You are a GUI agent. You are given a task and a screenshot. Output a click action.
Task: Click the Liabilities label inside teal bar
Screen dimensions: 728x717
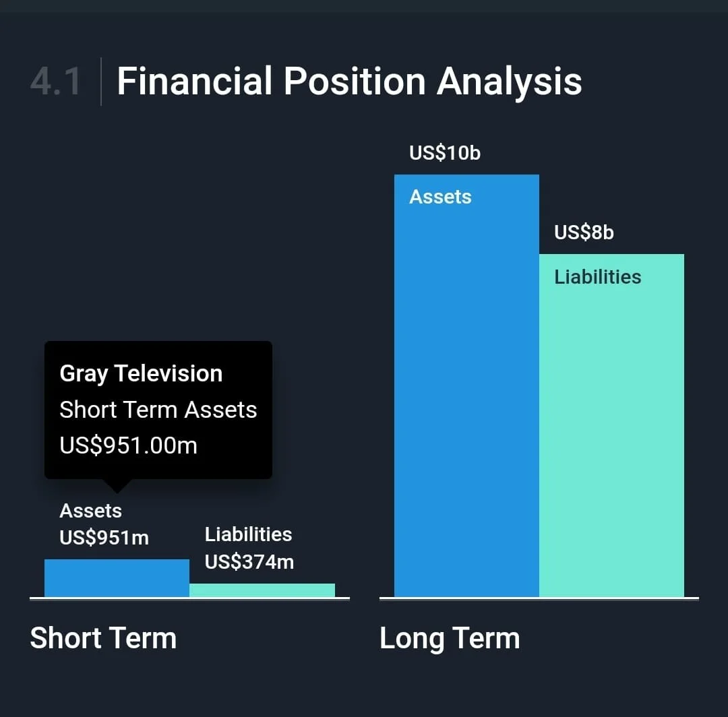597,277
